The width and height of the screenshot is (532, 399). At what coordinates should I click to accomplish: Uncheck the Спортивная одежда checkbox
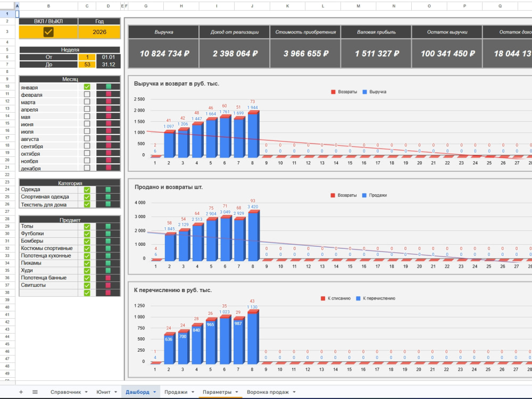[x=87, y=197]
